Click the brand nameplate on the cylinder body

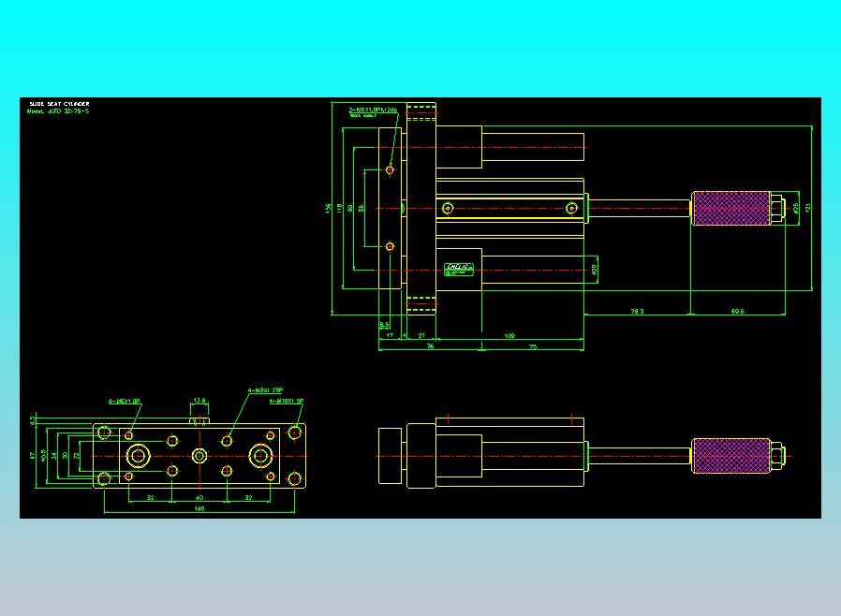(x=459, y=269)
